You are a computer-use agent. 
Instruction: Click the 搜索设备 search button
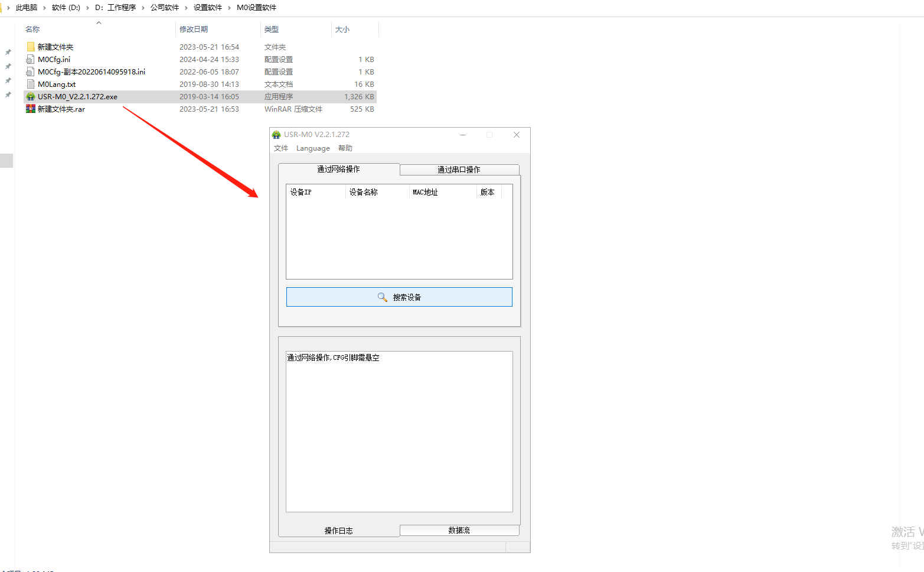coord(399,297)
